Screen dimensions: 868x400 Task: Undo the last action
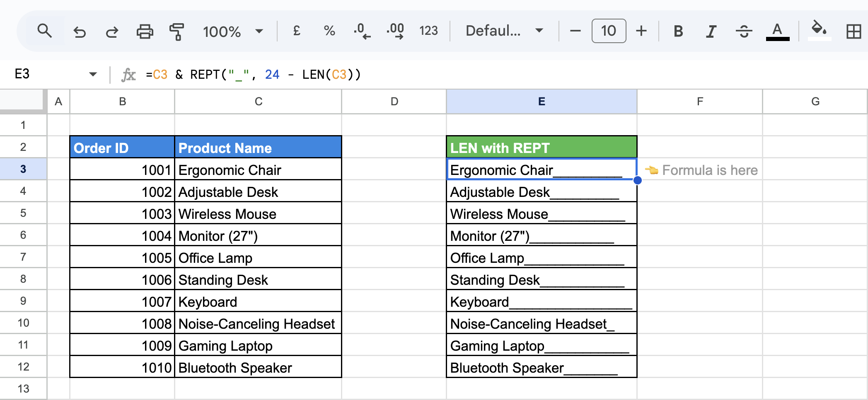click(79, 32)
